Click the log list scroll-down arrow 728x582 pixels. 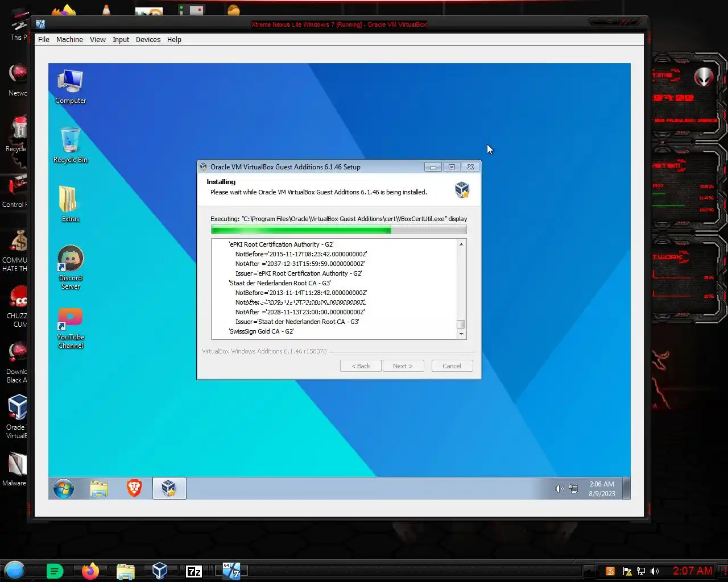point(461,334)
